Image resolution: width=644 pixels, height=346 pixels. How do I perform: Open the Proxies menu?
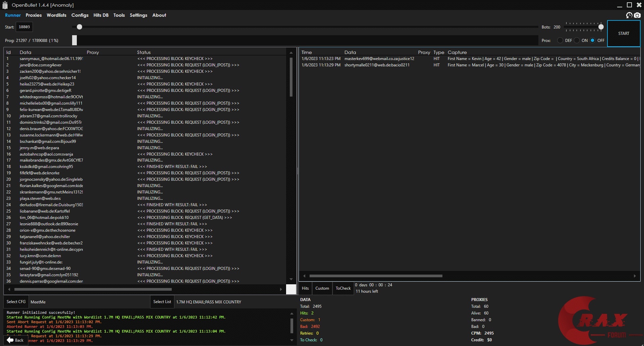point(34,15)
